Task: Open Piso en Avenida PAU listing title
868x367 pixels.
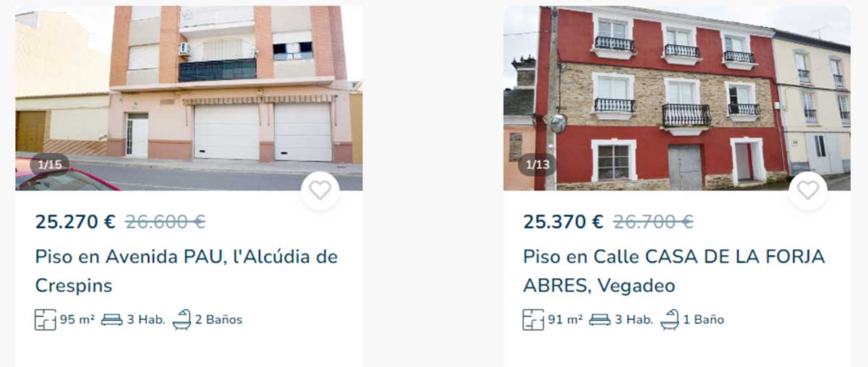Action: (187, 271)
